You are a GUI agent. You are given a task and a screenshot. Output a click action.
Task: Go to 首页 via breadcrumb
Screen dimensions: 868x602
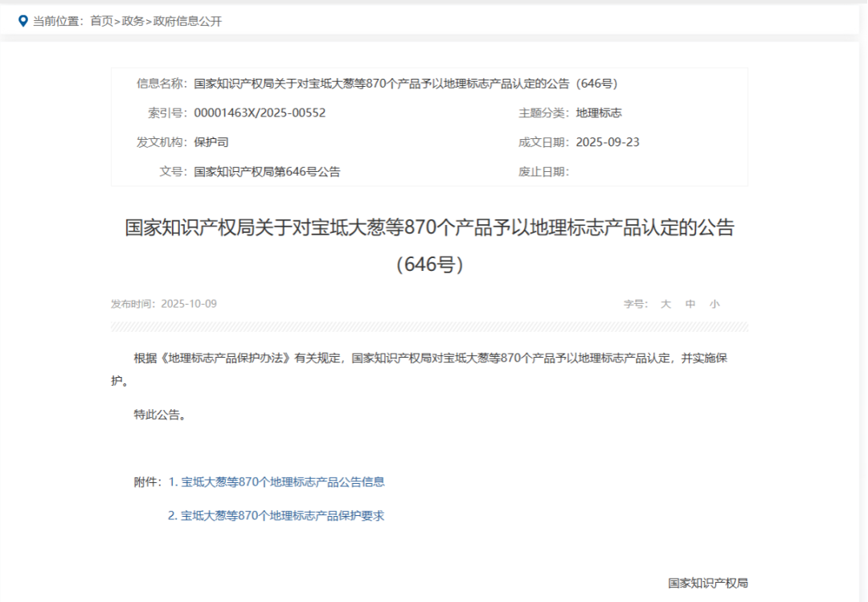pos(101,21)
